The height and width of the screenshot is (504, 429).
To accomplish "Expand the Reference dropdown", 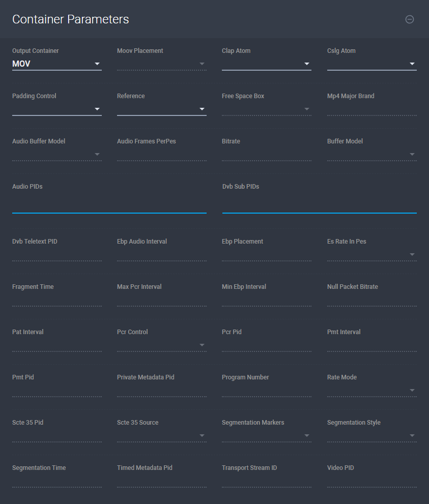I will [161, 109].
